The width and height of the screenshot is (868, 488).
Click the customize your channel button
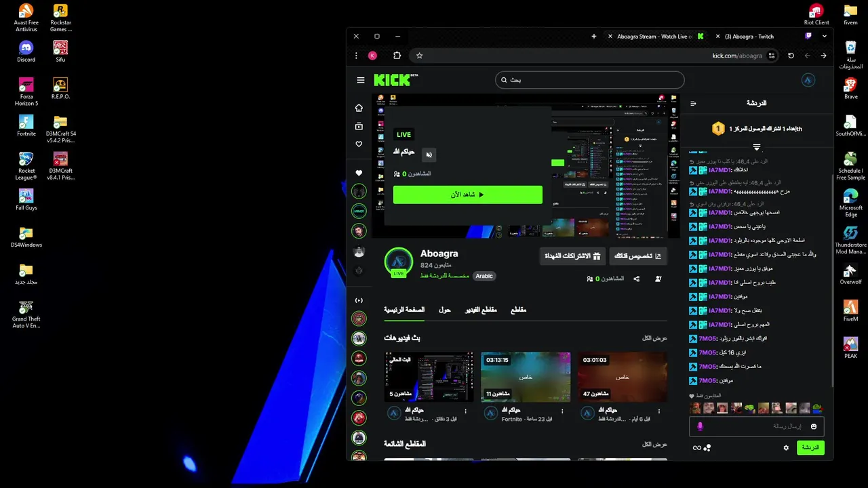coord(638,256)
